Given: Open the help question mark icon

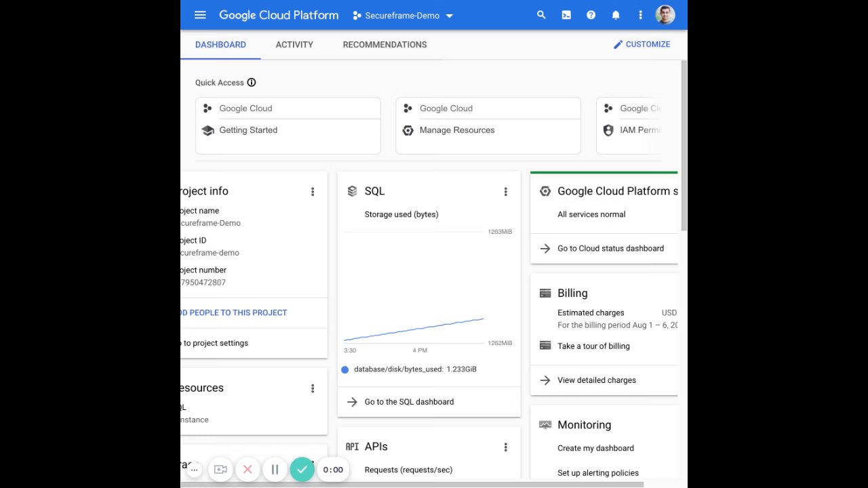Looking at the screenshot, I should click(x=591, y=15).
